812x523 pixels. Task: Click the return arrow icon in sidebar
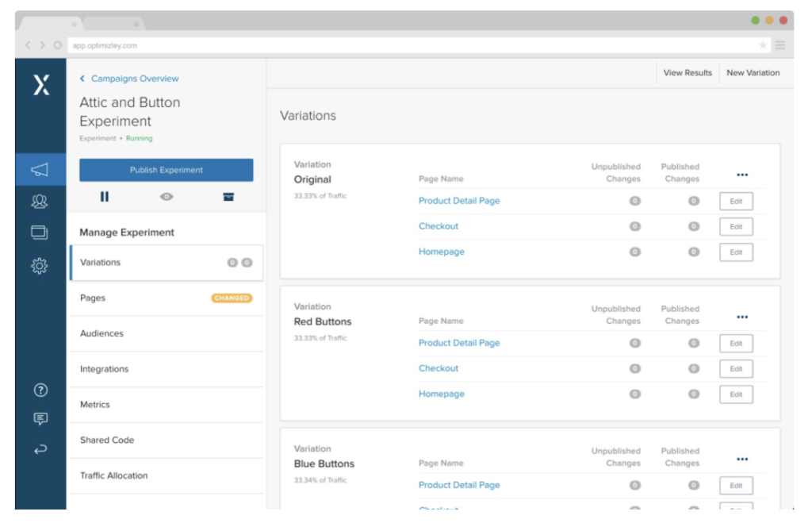pyautogui.click(x=40, y=449)
